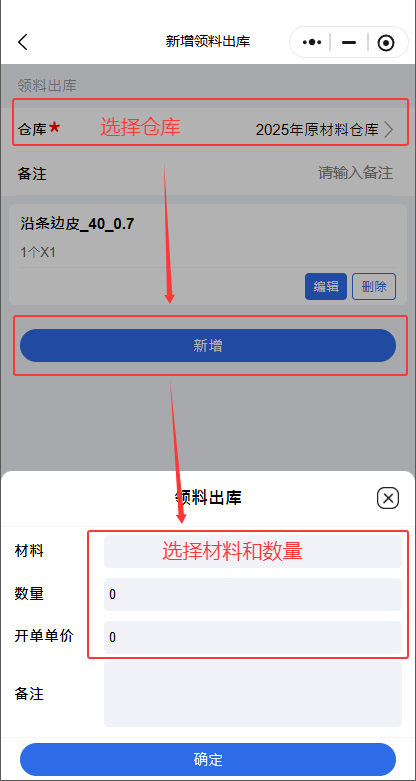Select the 沿条边皮_40_0.7 material entry
The image size is (416, 781).
coord(77,224)
